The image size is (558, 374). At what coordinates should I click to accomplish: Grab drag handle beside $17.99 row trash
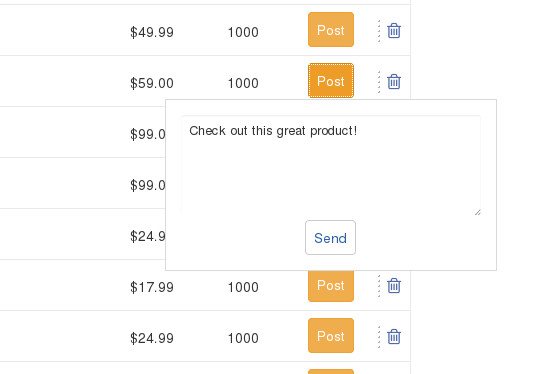pos(379,286)
